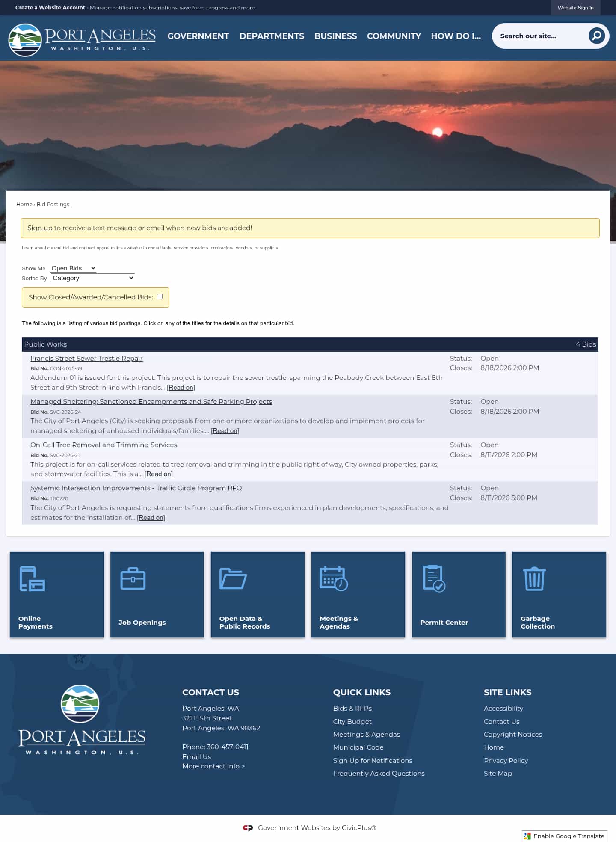Screen dimensions: 616x842
Task: Open the Permit Center clipboard tile
Action: click(x=459, y=594)
